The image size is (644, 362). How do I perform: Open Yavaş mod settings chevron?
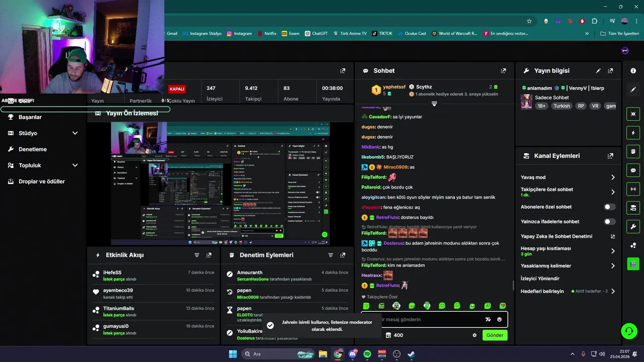[x=613, y=177]
